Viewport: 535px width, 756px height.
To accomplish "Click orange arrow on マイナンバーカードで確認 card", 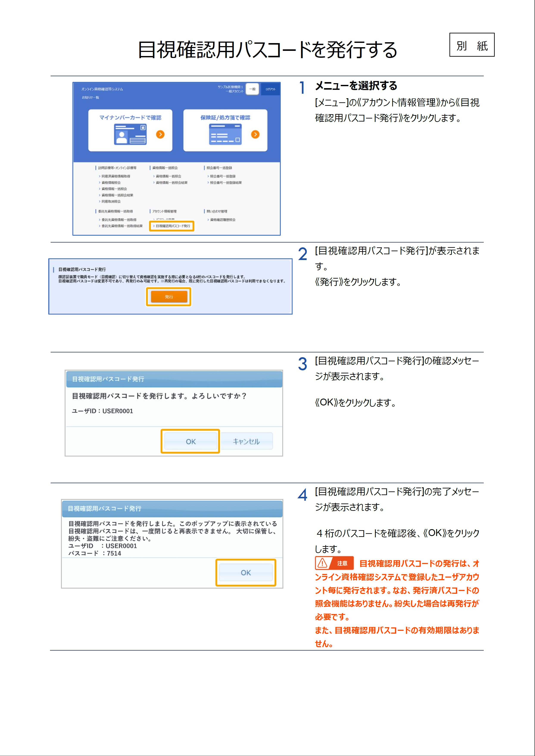I will tap(160, 134).
